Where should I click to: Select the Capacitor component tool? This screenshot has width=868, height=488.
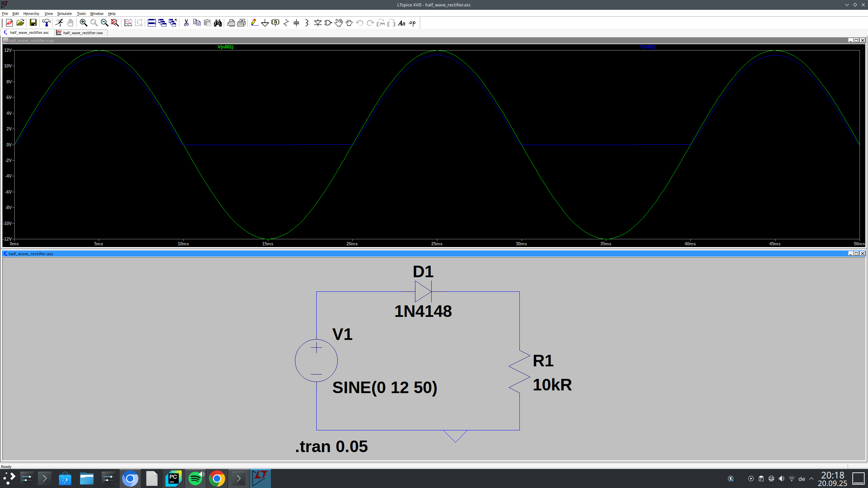click(296, 23)
